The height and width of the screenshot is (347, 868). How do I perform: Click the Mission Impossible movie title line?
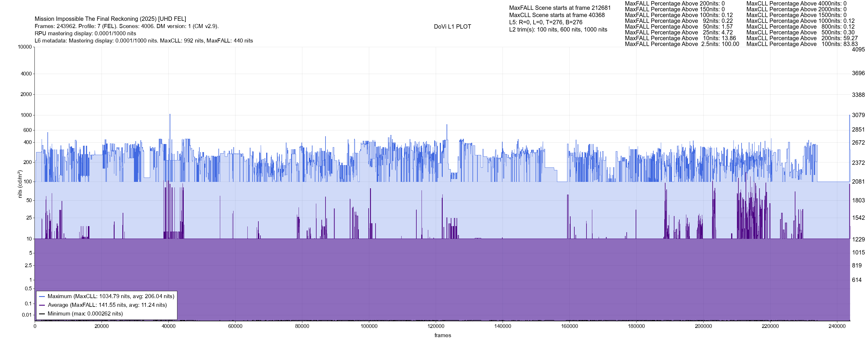[x=110, y=19]
